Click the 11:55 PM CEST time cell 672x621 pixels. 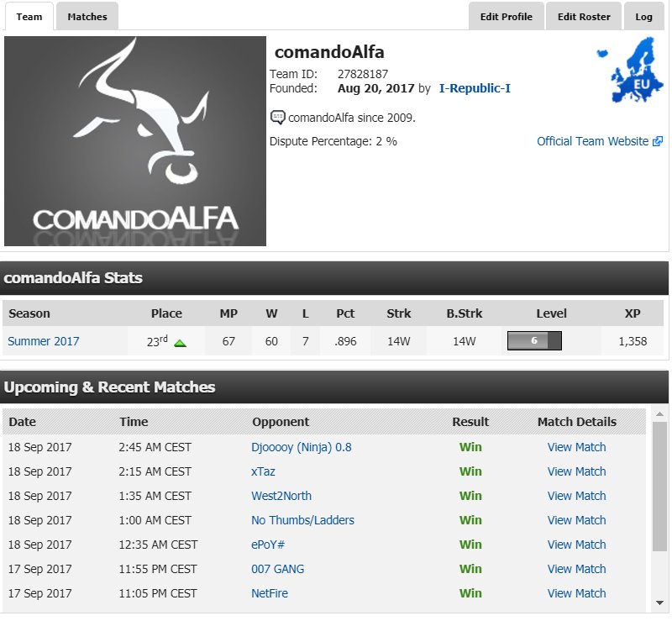pos(158,569)
